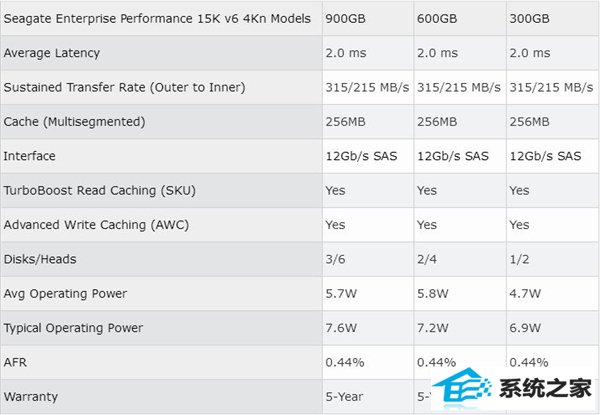The width and height of the screenshot is (600, 415).
Task: Select the 300GB column header
Action: [x=529, y=18]
